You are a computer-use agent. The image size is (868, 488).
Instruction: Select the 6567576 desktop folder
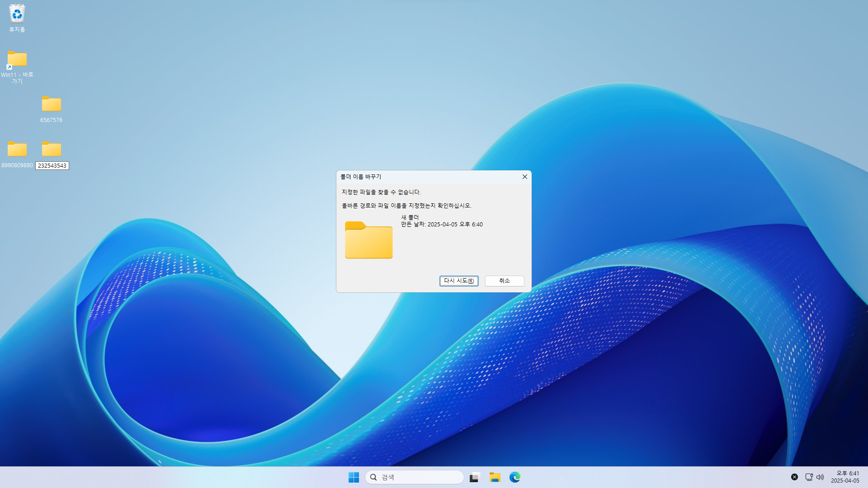click(x=51, y=104)
